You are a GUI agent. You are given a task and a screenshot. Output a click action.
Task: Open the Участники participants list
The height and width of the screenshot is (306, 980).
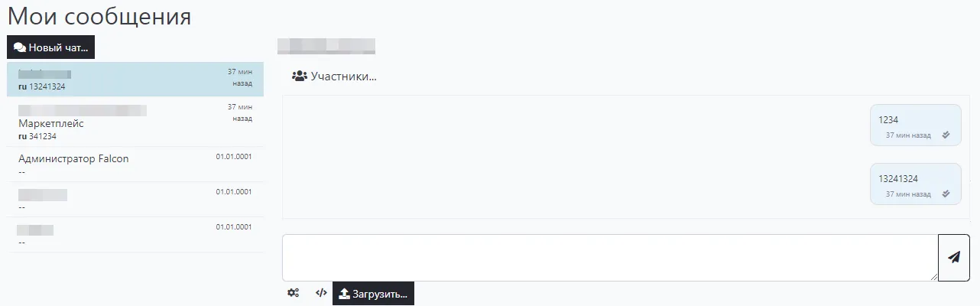tap(335, 76)
